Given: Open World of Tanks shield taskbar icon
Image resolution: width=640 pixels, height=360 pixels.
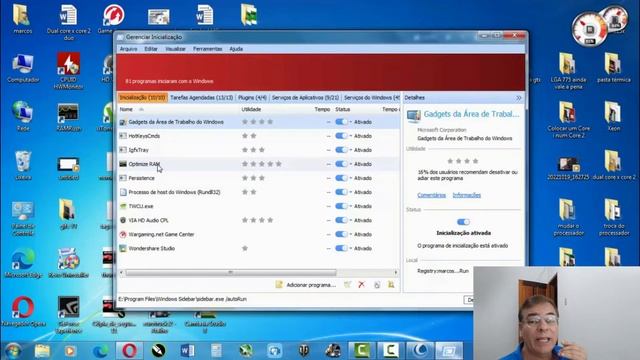Looking at the screenshot, I should (x=304, y=351).
